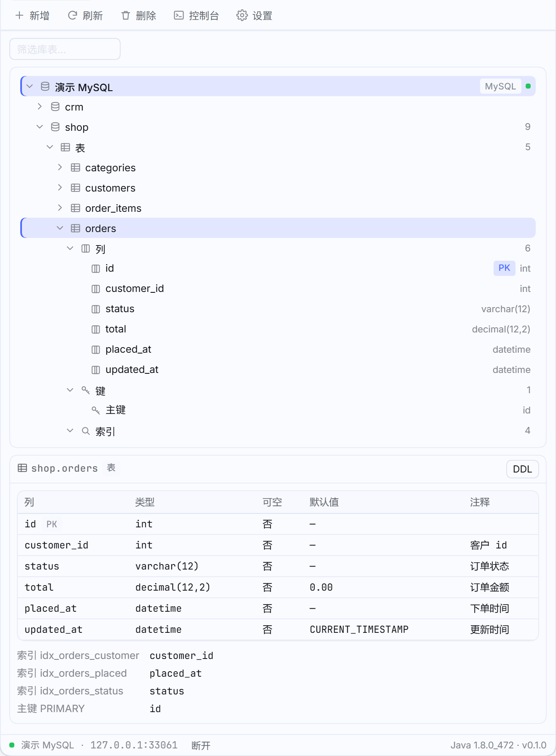This screenshot has width=556, height=756.
Task: Expand the categories table
Action: pyautogui.click(x=60, y=167)
